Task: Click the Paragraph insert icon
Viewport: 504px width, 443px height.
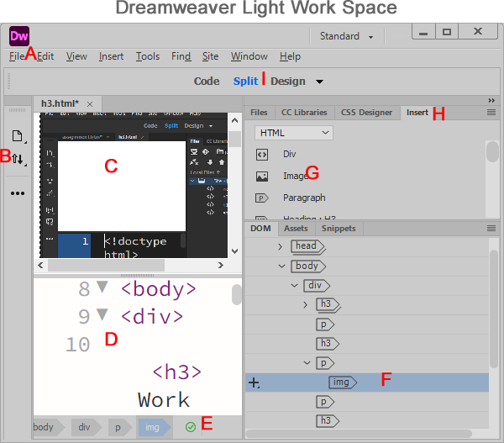Action: pos(262,198)
